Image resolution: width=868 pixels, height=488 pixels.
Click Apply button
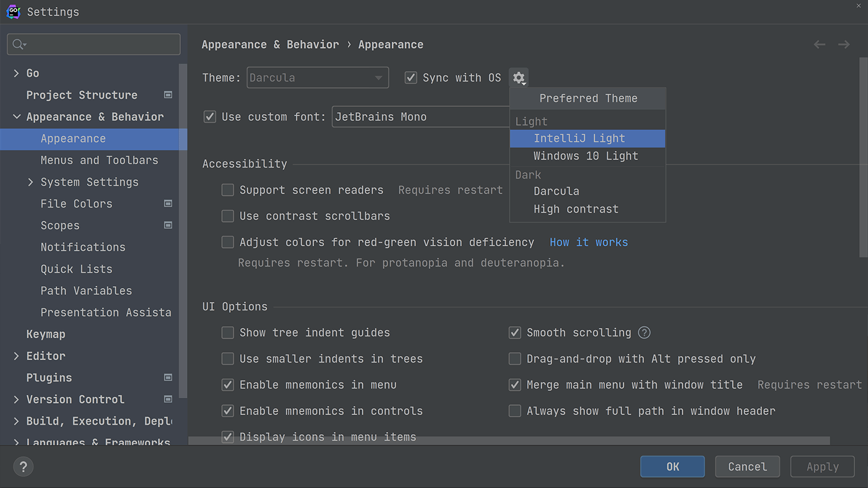pyautogui.click(x=822, y=467)
